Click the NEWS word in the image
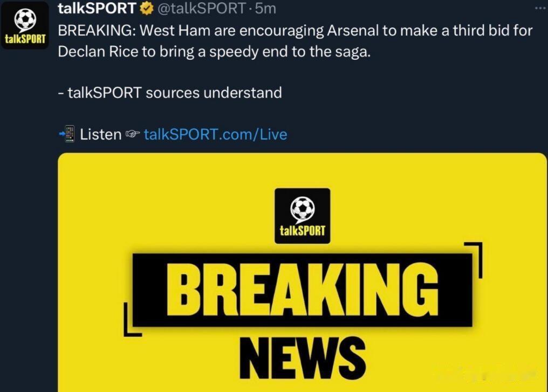The height and width of the screenshot is (392, 548). [x=302, y=359]
